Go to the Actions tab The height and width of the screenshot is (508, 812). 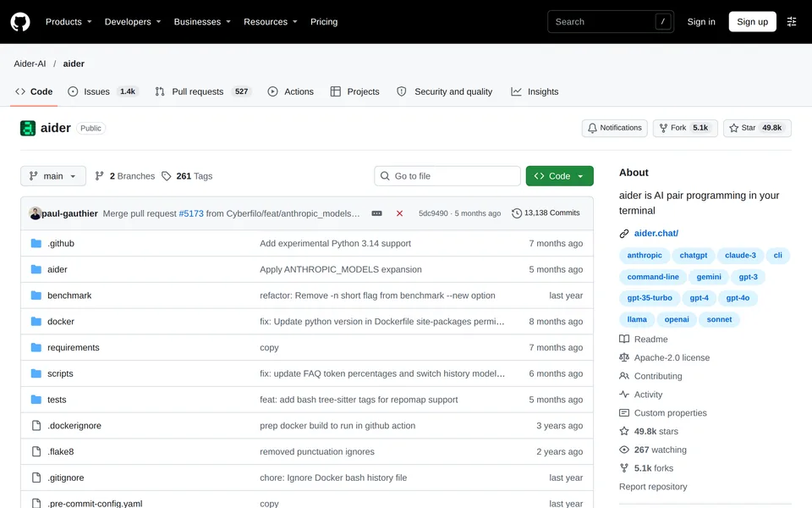tap(290, 91)
